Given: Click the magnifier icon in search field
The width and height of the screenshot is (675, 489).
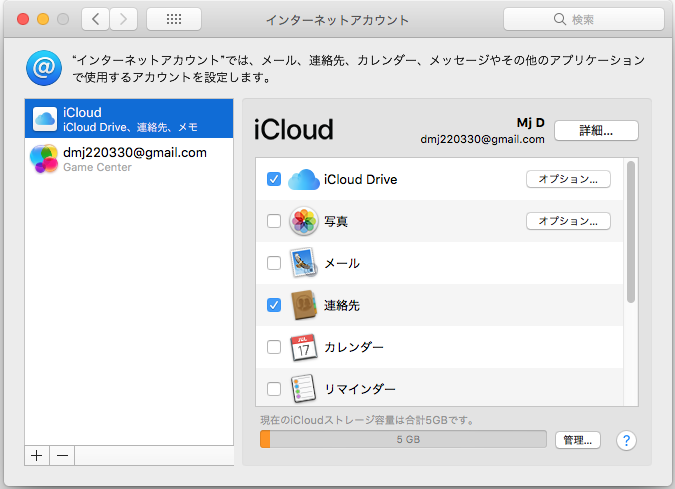Looking at the screenshot, I should 560,19.
